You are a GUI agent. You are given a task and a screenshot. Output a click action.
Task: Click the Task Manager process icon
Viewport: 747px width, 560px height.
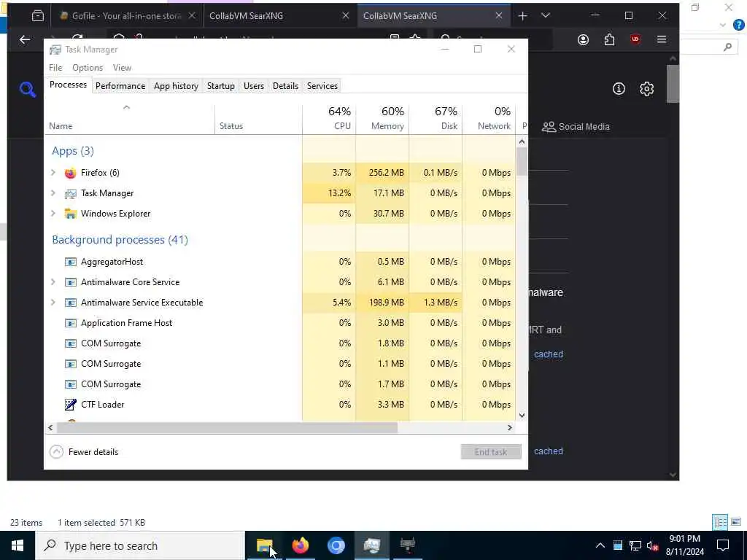coord(71,193)
